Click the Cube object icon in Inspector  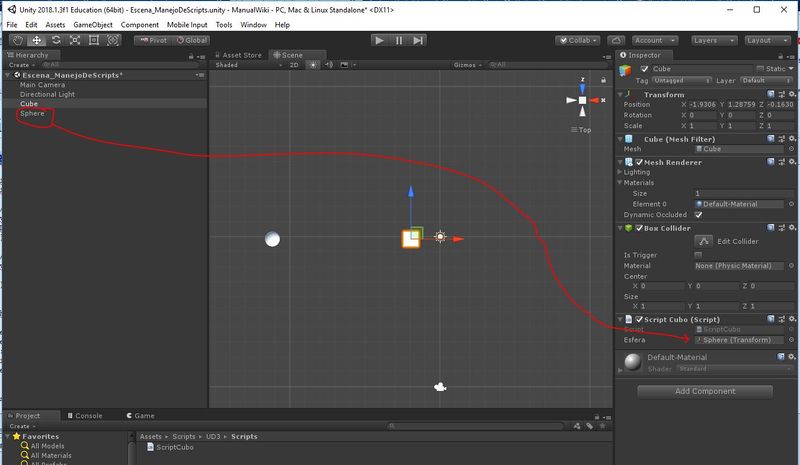pyautogui.click(x=626, y=70)
